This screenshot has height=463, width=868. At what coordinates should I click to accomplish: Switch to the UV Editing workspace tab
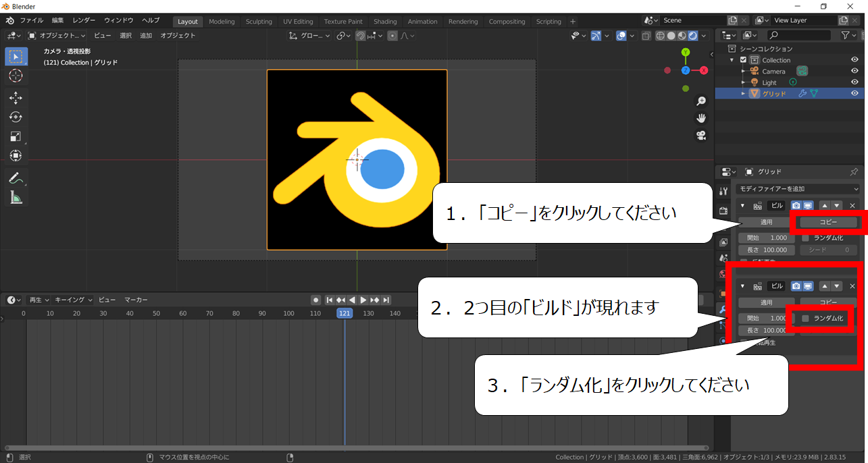298,22
